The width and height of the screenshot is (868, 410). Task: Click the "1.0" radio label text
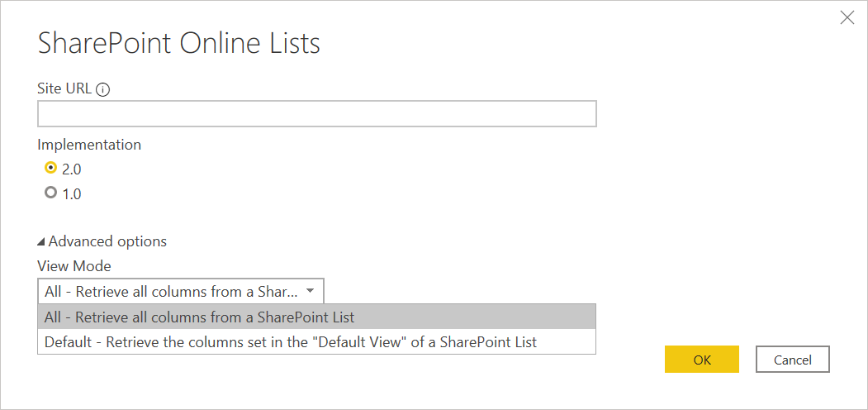72,194
